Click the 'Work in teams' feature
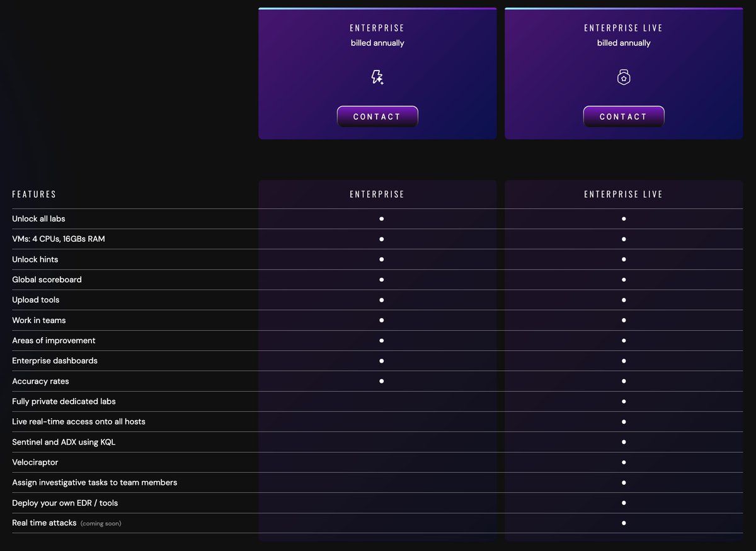The height and width of the screenshot is (551, 756). point(39,320)
